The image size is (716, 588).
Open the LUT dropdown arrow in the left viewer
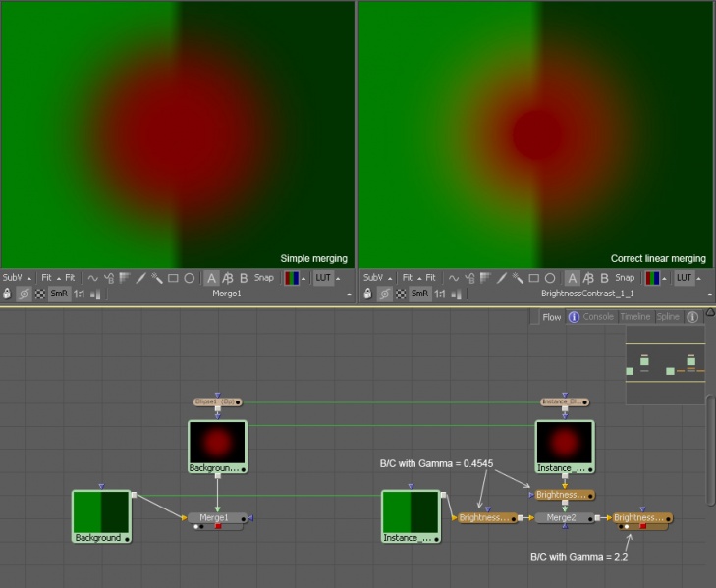pos(339,279)
